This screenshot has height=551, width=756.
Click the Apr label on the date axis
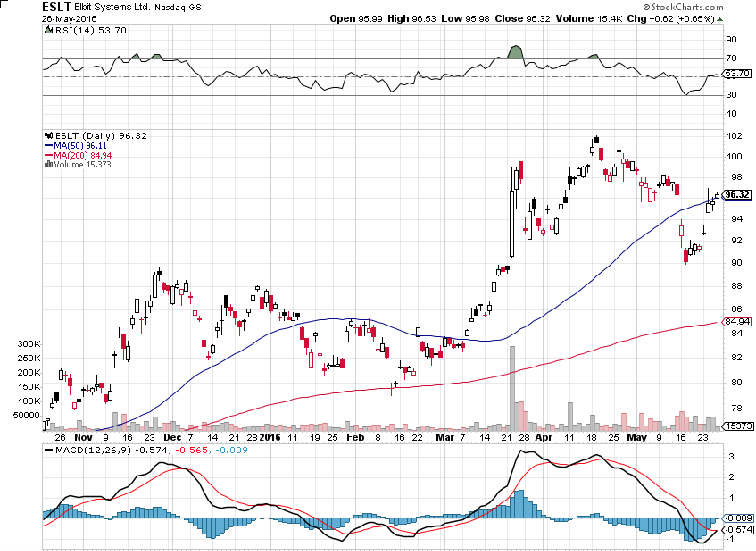click(544, 438)
